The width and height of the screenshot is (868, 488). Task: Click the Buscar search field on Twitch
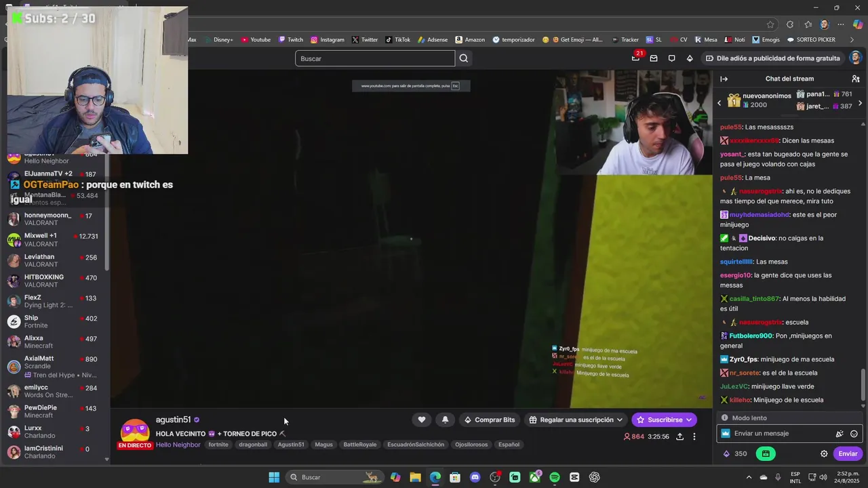point(375,58)
